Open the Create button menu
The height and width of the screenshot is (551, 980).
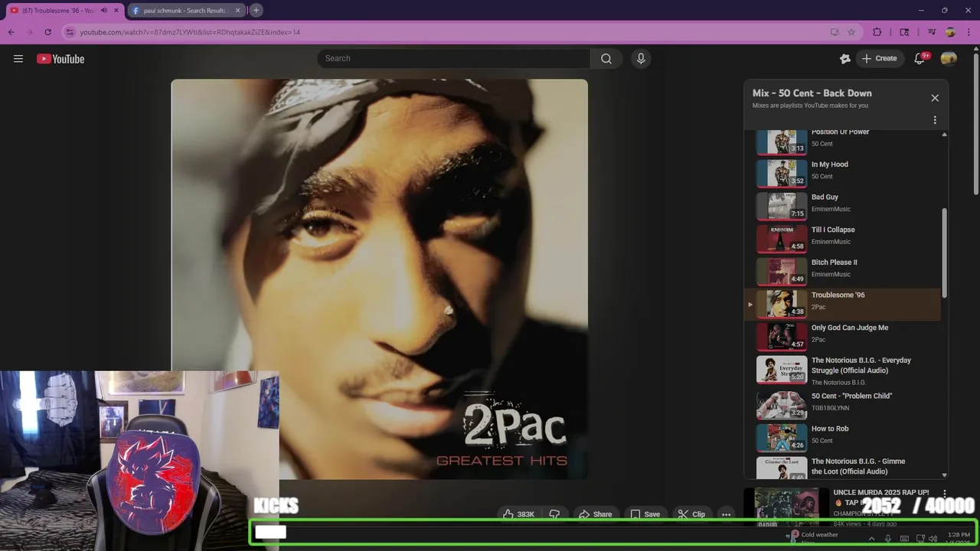pos(879,59)
